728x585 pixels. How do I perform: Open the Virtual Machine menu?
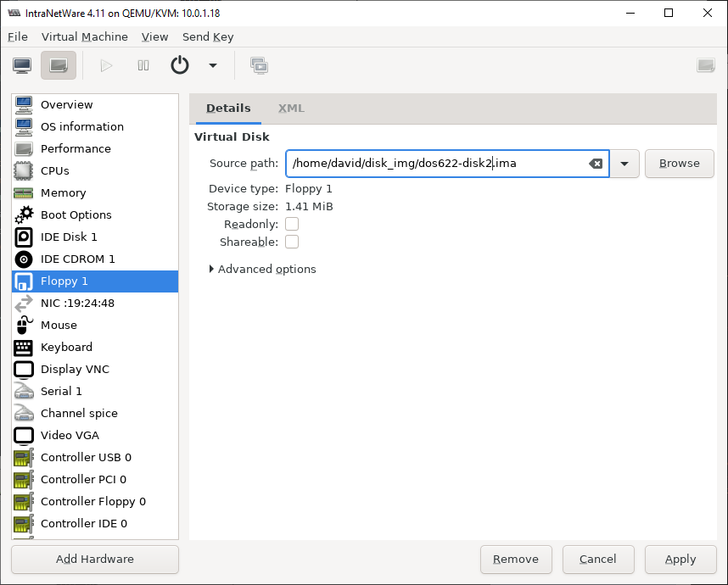pos(85,36)
